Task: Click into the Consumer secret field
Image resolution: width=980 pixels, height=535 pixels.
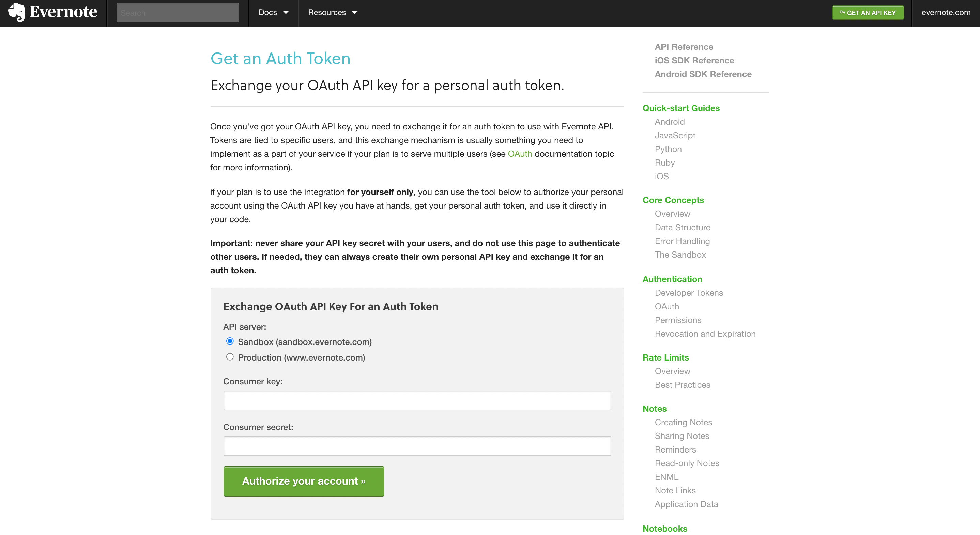Action: (417, 446)
